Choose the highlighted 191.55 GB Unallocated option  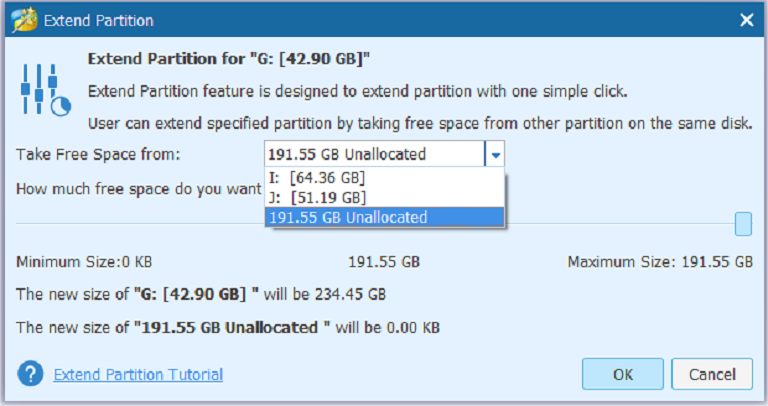click(x=384, y=217)
